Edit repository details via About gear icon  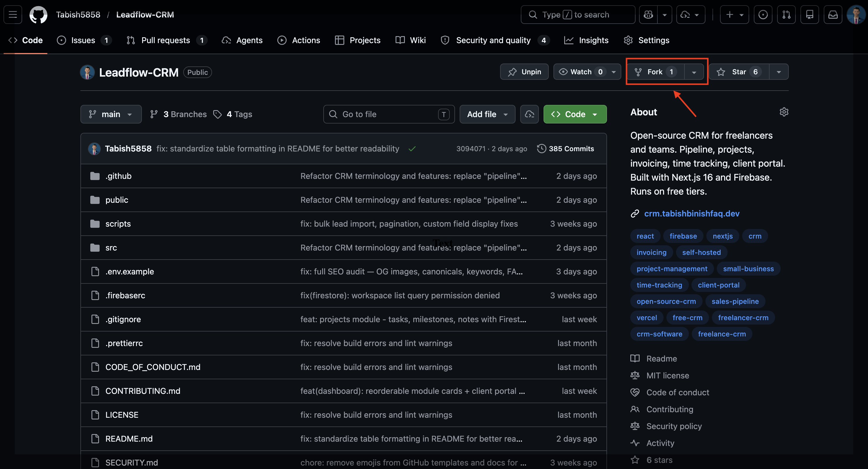[784, 112]
